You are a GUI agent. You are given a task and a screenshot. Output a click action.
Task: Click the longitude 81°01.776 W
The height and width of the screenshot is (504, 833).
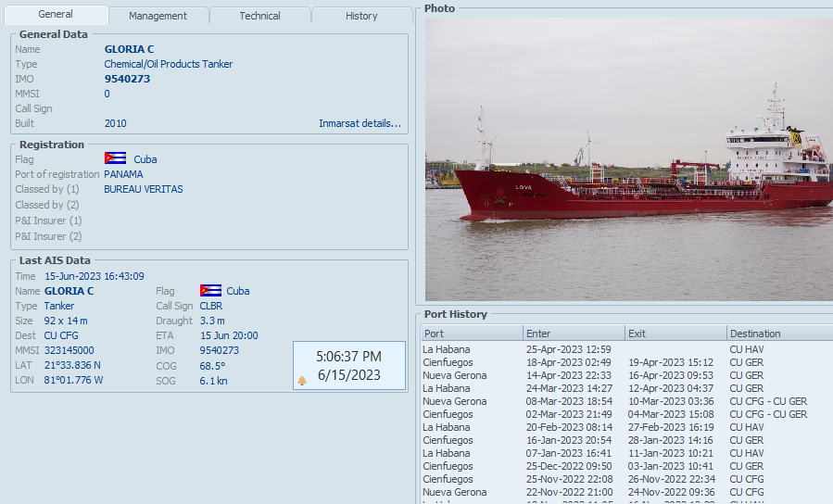click(73, 380)
